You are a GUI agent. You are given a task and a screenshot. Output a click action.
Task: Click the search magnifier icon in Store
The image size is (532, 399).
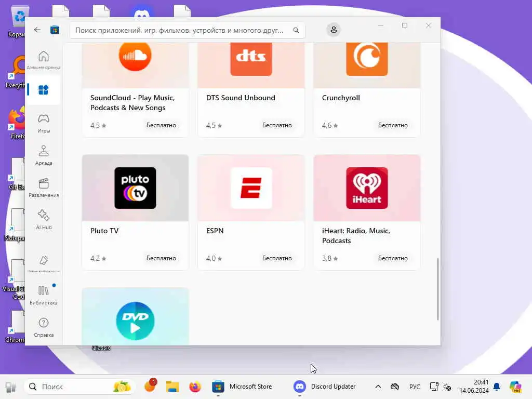pos(296,30)
